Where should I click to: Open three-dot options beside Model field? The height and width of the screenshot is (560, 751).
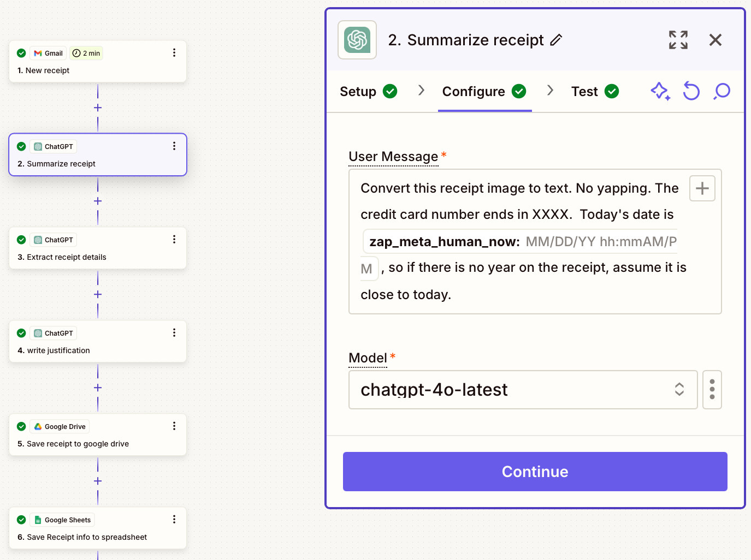712,390
